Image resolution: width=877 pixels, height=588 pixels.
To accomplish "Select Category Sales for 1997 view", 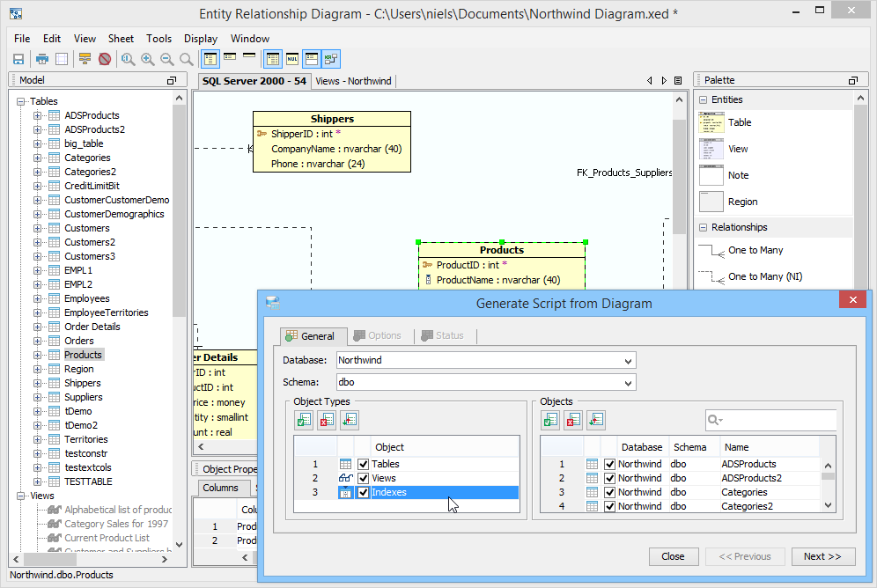I will pos(116,524).
